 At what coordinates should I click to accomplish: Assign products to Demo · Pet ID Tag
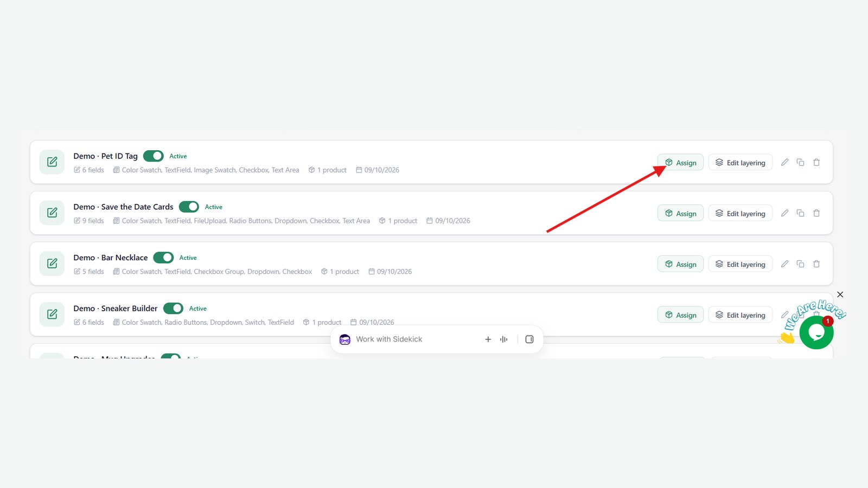(x=680, y=162)
